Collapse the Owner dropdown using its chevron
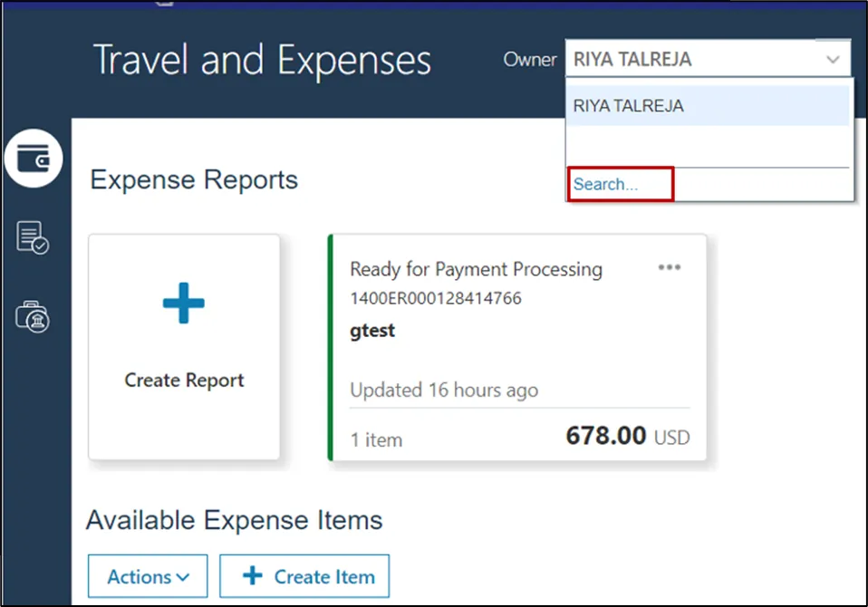This screenshot has height=607, width=868. click(x=833, y=60)
